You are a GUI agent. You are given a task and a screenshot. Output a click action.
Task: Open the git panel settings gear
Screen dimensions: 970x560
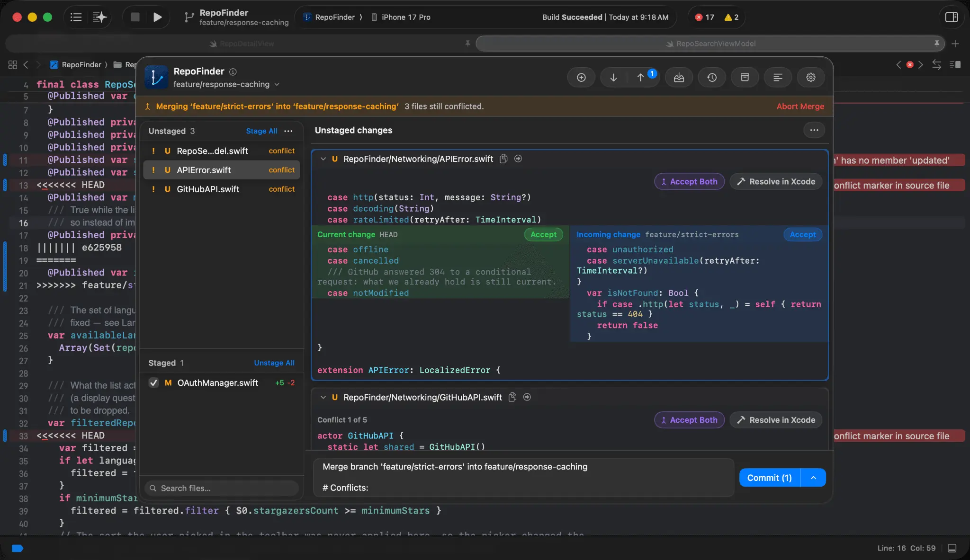click(811, 77)
